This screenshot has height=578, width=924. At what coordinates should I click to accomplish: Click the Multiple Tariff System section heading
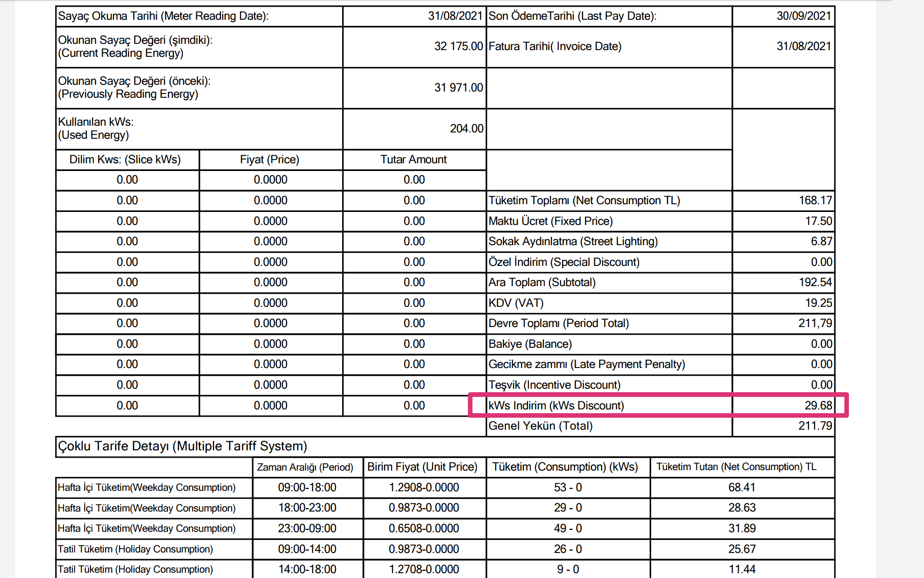coord(182,446)
